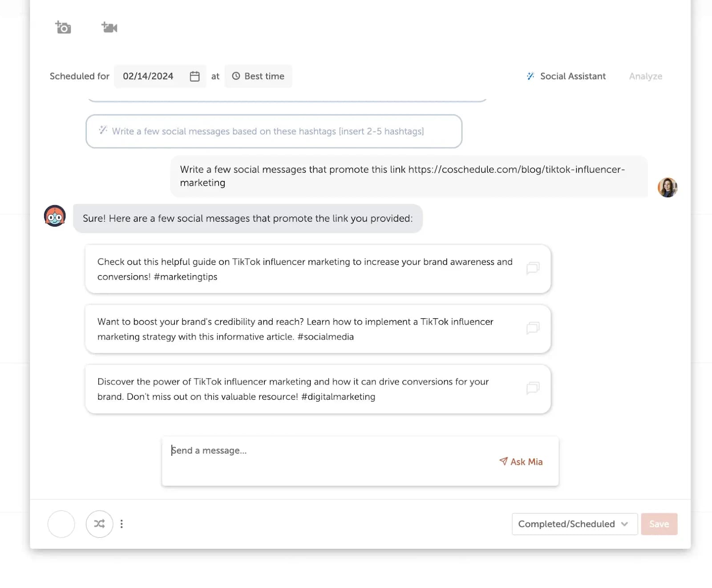The image size is (712, 588).
Task: Switch to the Analyze tab
Action: (x=645, y=76)
